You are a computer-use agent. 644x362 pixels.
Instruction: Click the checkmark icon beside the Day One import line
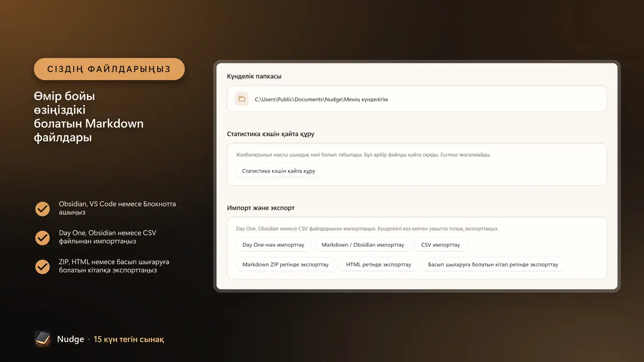(42, 238)
